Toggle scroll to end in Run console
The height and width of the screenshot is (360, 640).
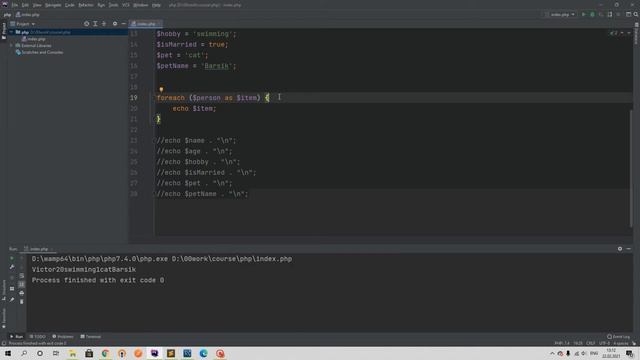pyautogui.click(x=22, y=284)
